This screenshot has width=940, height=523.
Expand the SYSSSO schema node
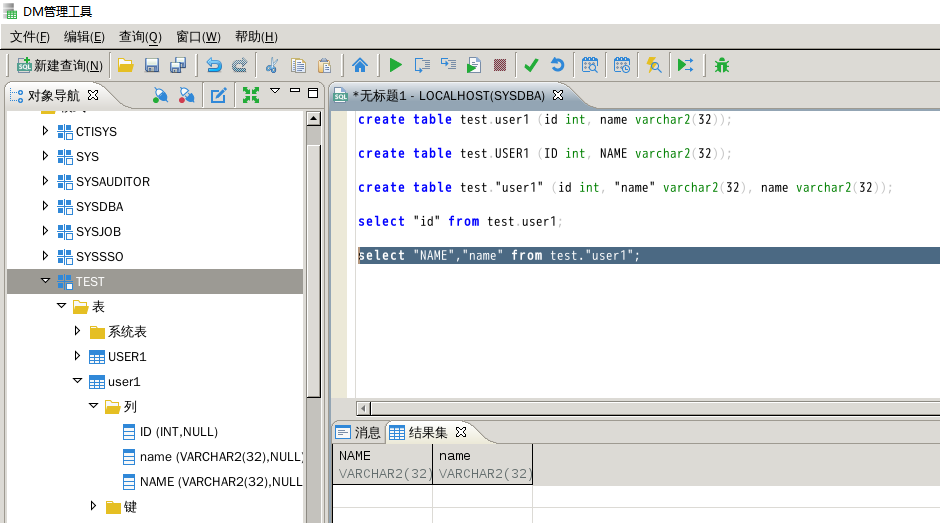pos(45,256)
